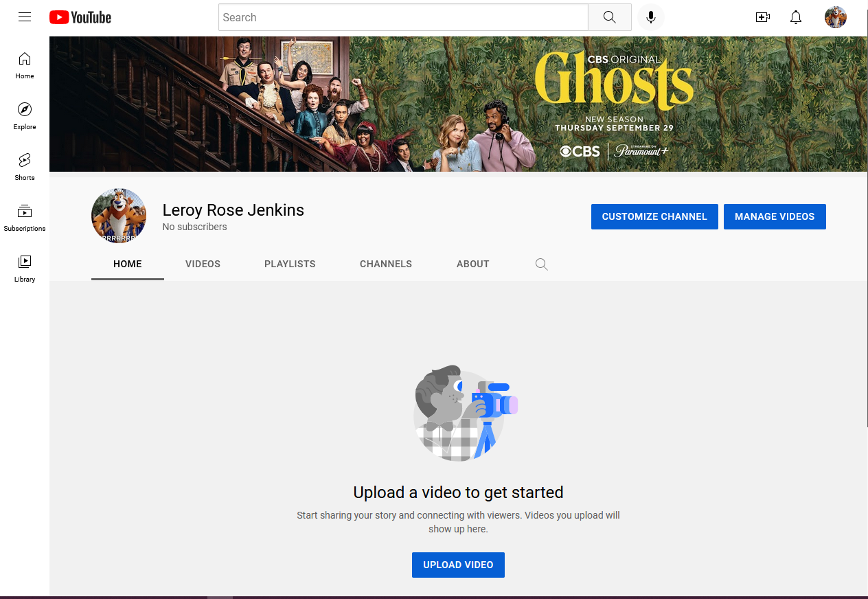Open account menu via top-right avatar

tap(836, 17)
